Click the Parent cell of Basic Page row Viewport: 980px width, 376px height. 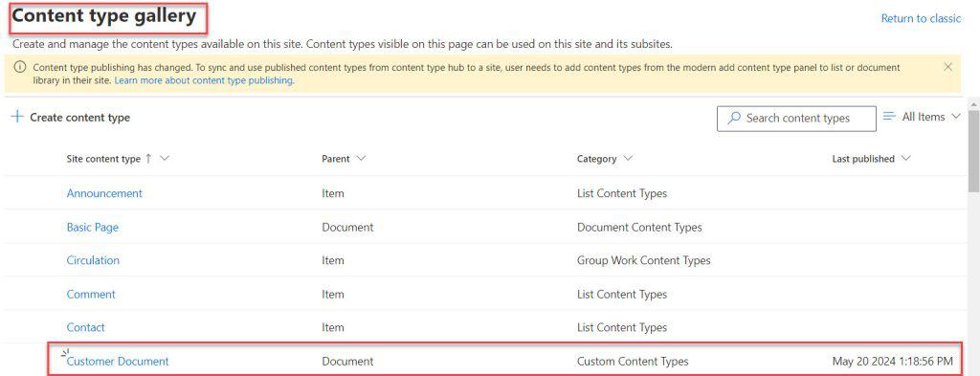[347, 228]
